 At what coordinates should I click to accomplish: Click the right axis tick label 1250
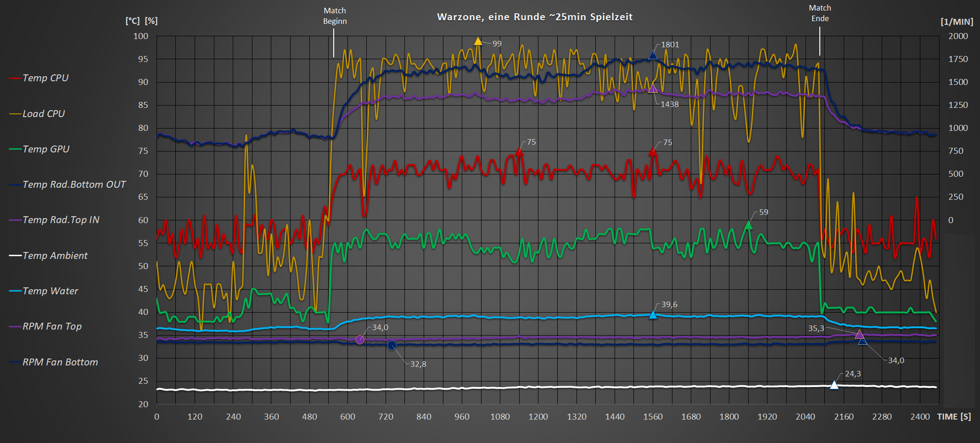point(958,105)
